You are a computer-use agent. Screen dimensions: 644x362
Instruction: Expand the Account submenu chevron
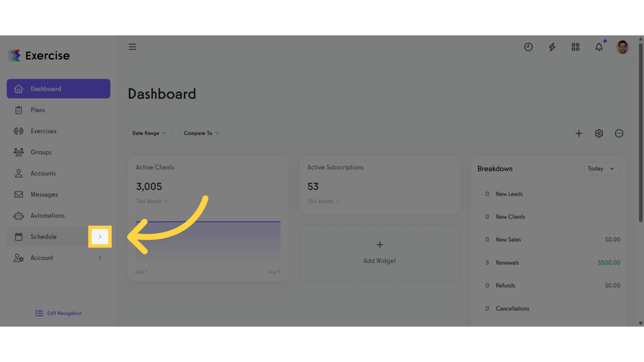click(100, 258)
